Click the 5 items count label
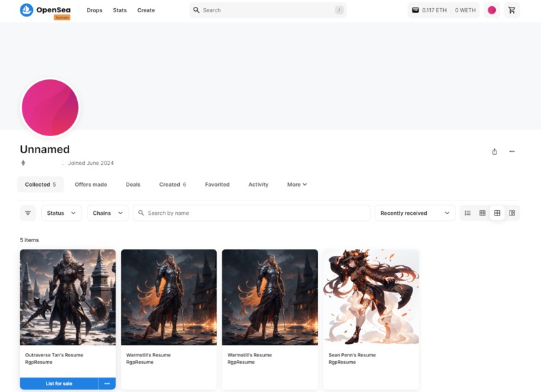The width and height of the screenshot is (541, 392). pyautogui.click(x=29, y=240)
